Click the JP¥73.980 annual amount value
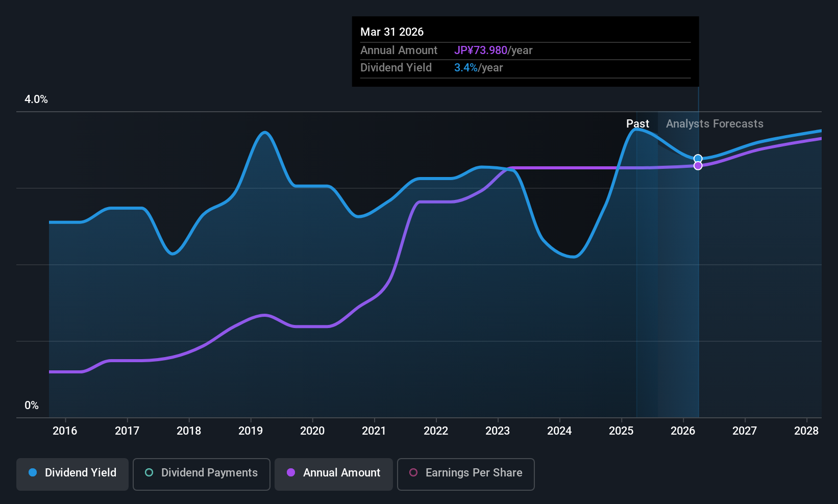 480,51
